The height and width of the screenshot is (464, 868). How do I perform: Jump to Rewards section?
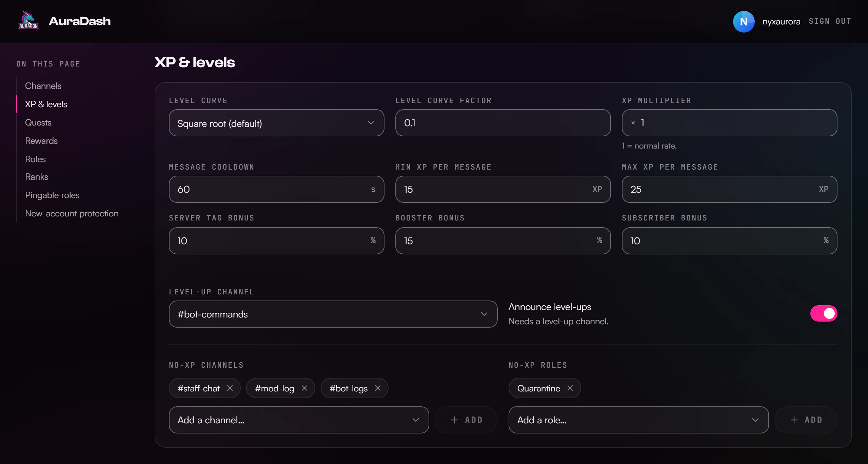(41, 141)
